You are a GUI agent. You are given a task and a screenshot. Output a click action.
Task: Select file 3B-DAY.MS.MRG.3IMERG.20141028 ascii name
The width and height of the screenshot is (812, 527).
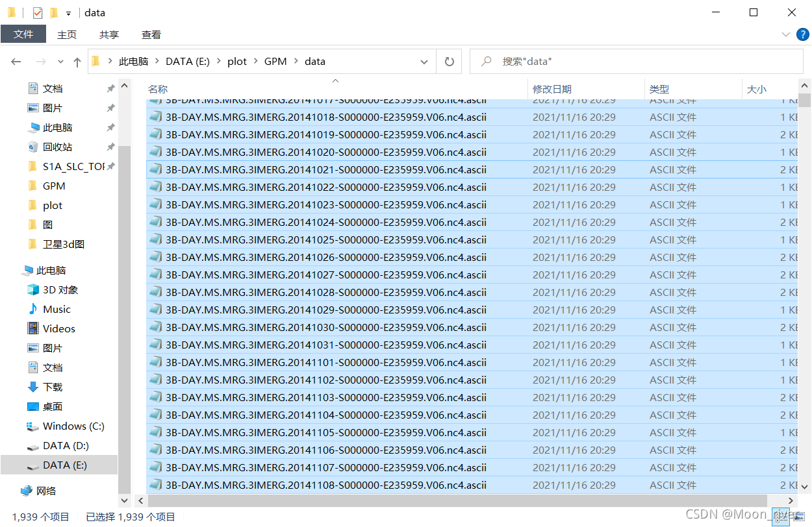[x=326, y=292]
